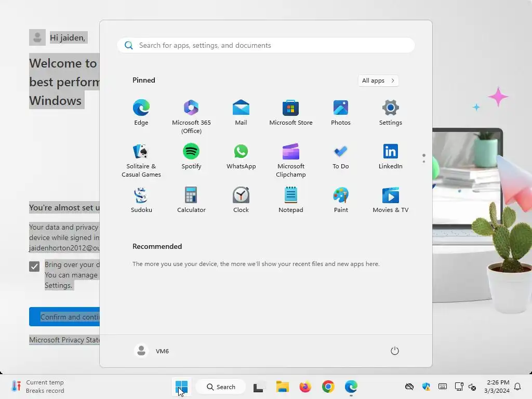Launch Google Chrome from the taskbar

[328, 387]
